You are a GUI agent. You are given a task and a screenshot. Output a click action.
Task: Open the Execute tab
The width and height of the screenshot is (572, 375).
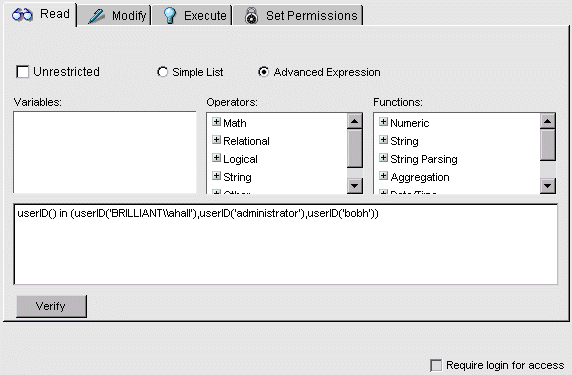pos(192,16)
